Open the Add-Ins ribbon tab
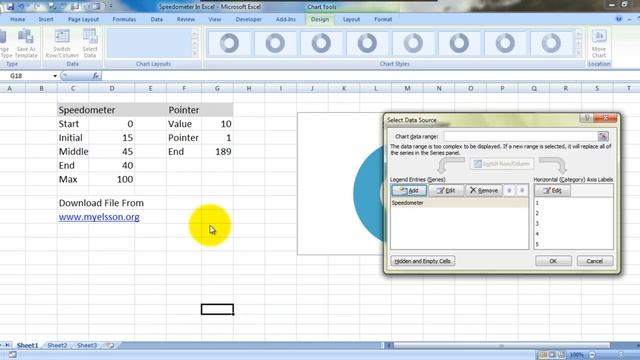 point(286,19)
